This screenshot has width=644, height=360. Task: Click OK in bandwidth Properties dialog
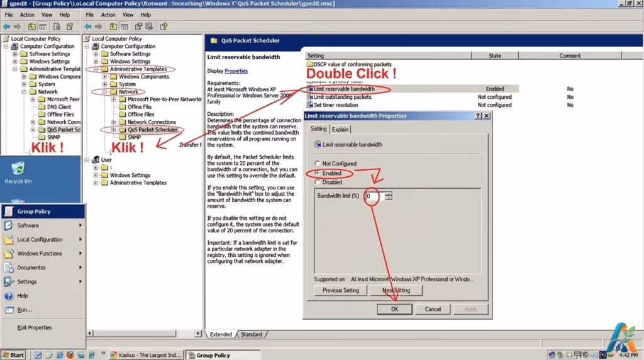point(394,309)
